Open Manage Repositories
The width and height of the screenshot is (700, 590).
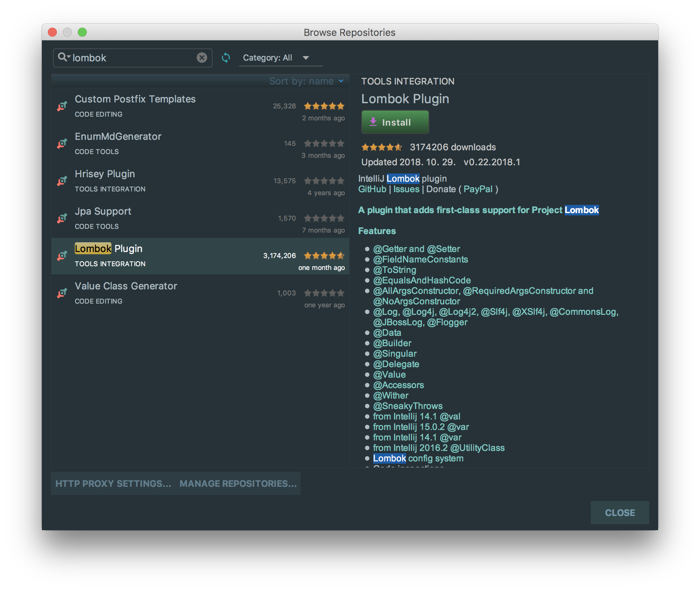(238, 483)
